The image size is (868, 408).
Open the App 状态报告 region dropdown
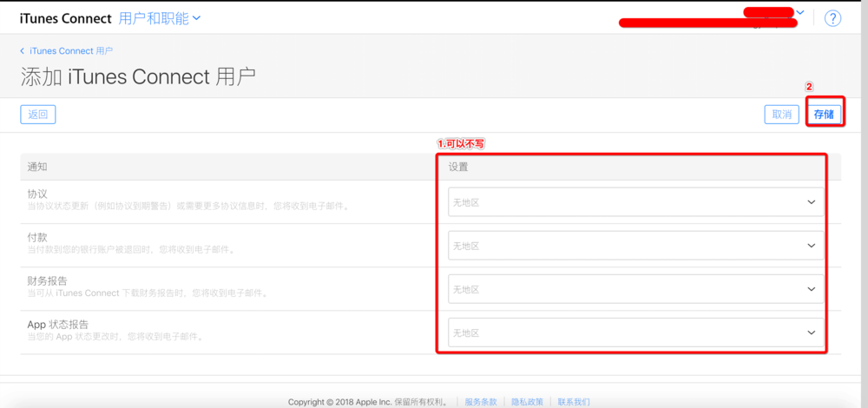635,332
